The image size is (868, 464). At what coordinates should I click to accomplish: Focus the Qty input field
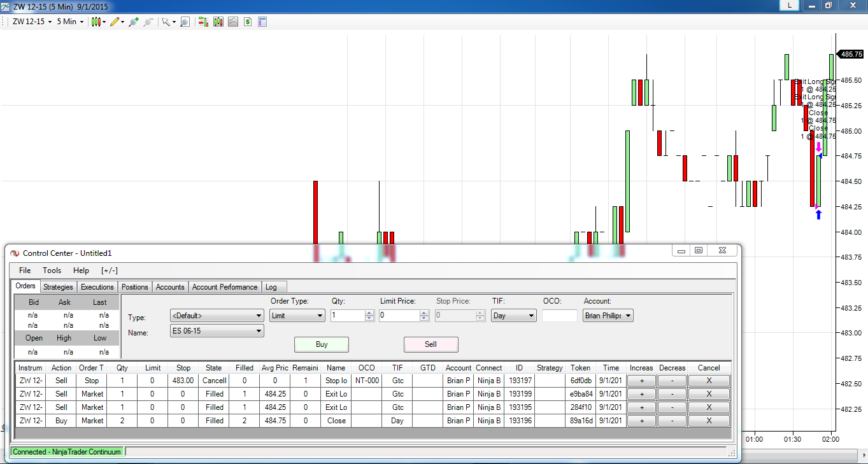click(x=348, y=315)
